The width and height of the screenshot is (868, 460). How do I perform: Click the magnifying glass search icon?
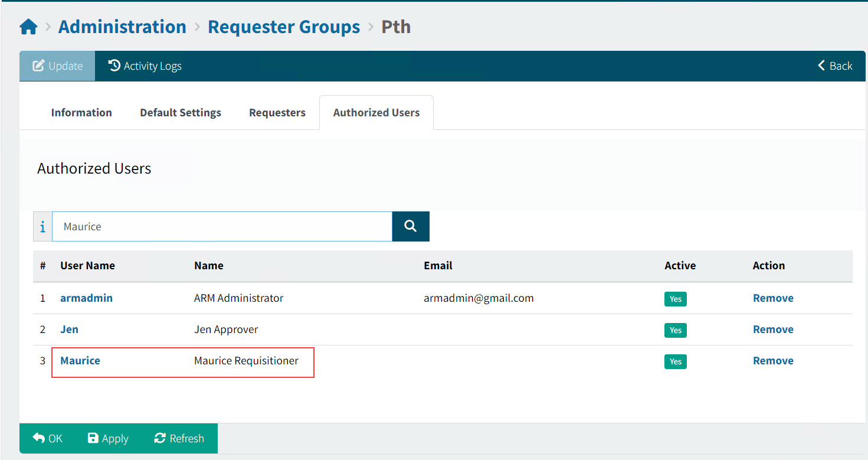410,226
